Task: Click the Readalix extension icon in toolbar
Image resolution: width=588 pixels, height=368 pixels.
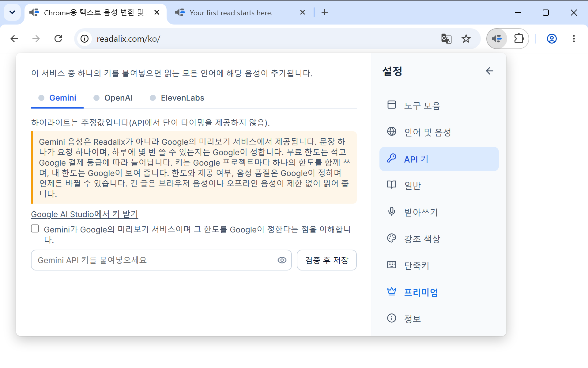Action: 497,39
